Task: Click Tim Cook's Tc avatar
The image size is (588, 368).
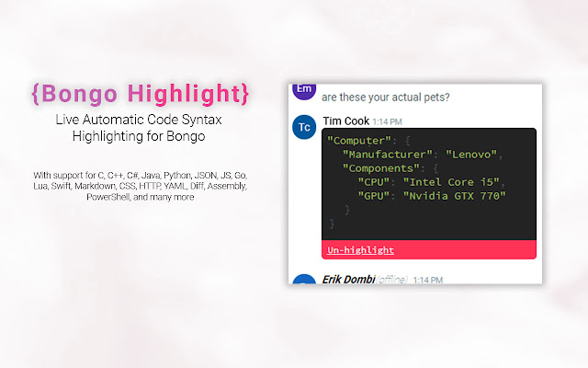Action: (304, 127)
